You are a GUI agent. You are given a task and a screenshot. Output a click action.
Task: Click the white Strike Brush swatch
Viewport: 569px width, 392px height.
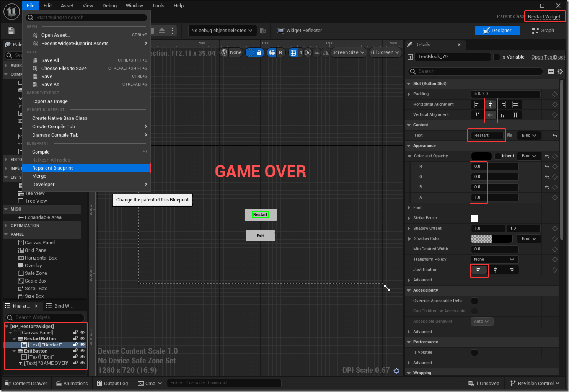(x=474, y=218)
